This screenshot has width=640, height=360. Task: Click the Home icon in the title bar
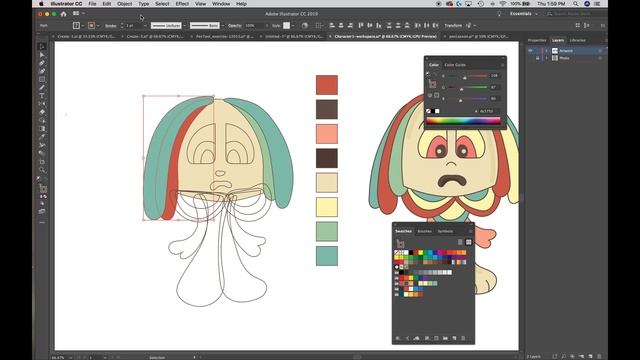(x=63, y=14)
